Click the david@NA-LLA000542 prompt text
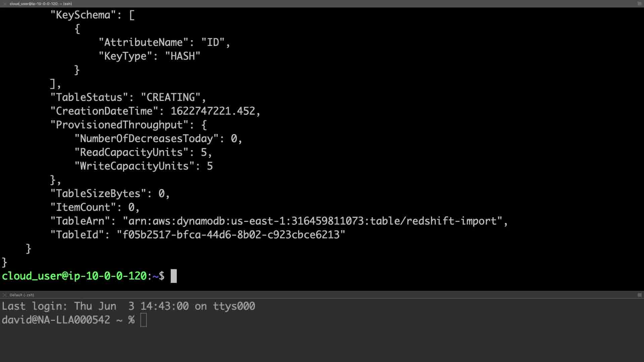 point(56,320)
